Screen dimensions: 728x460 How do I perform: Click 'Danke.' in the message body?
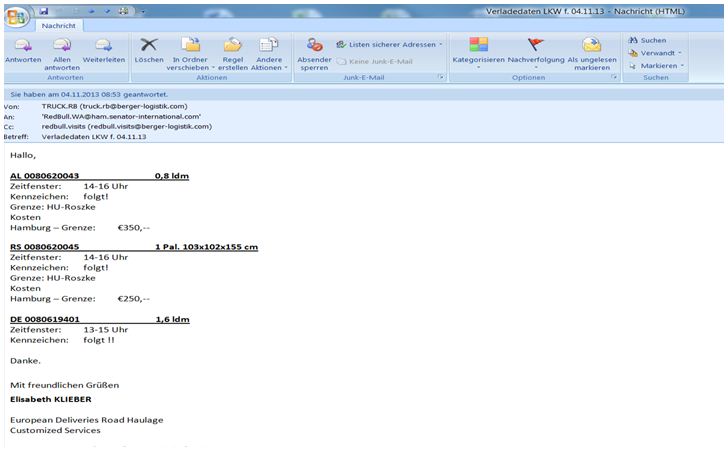pos(26,361)
